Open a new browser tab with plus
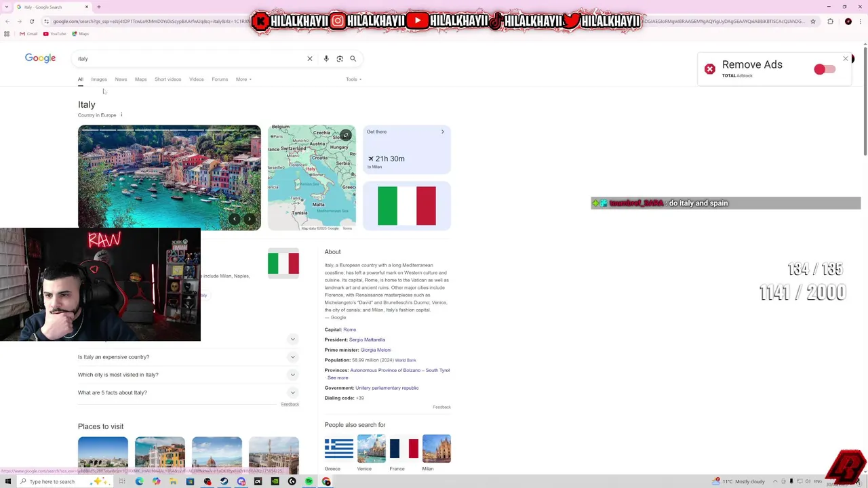Image resolution: width=868 pixels, height=488 pixels. (x=99, y=7)
